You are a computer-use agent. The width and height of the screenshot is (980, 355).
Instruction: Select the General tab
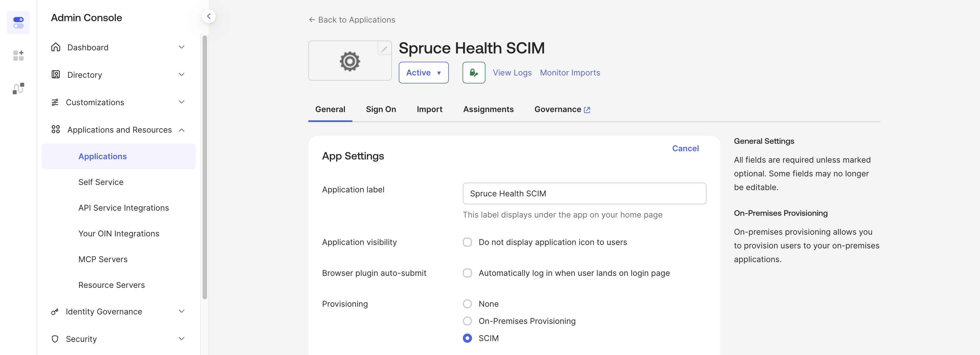(330, 109)
